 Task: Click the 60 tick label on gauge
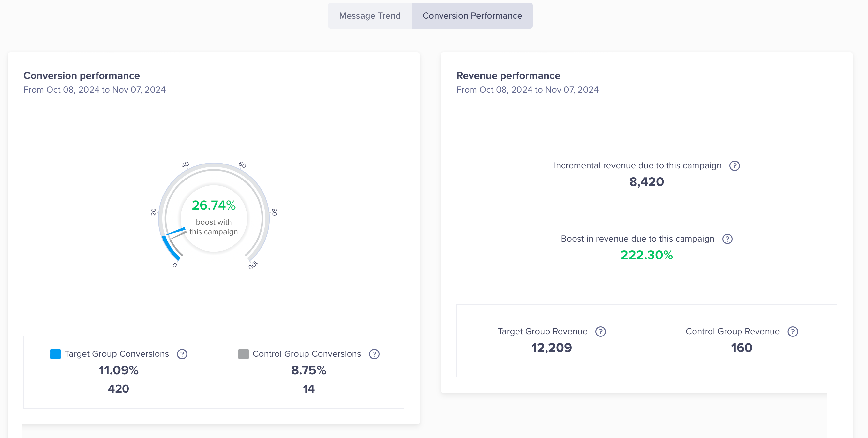pyautogui.click(x=242, y=165)
